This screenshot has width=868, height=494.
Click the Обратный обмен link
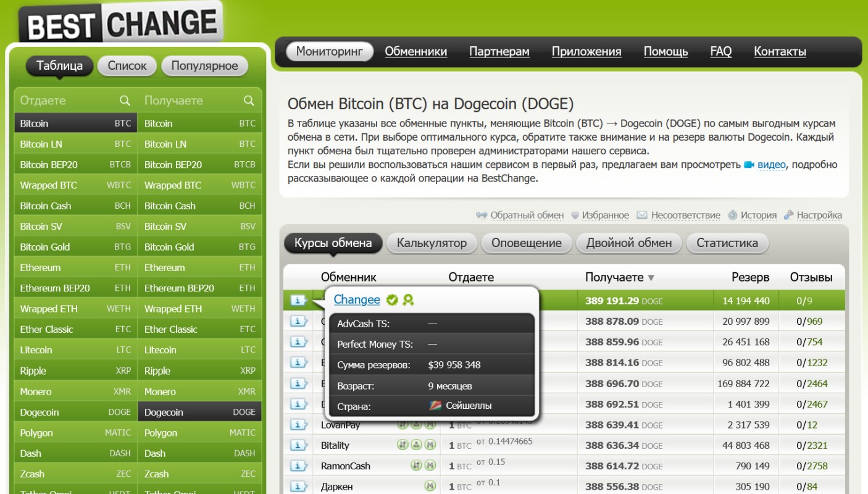point(527,216)
